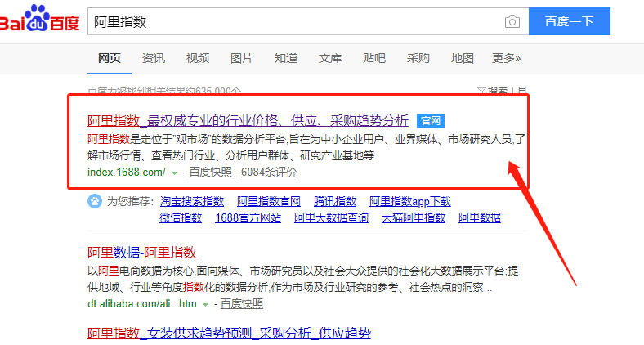Open the 阿里指数app下载 recommendation
The image size is (644, 345).
(x=410, y=201)
